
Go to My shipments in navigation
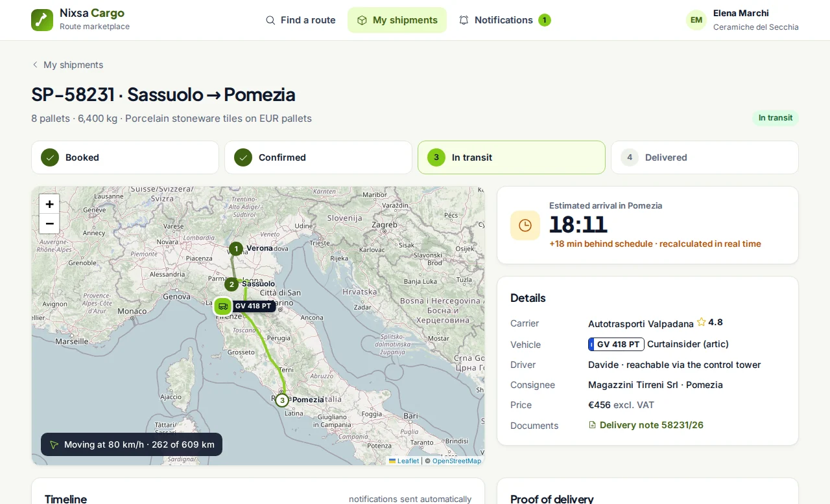point(397,20)
